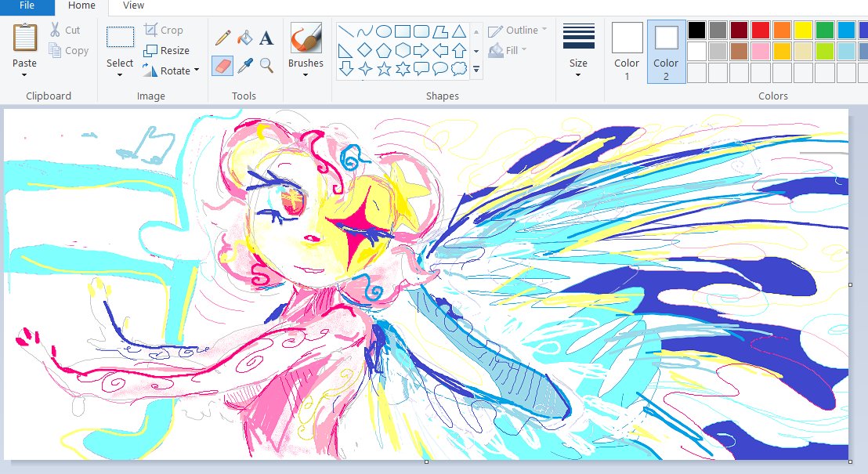This screenshot has height=474, width=868.
Task: Expand the full Shapes gallery
Action: pyautogui.click(x=476, y=69)
